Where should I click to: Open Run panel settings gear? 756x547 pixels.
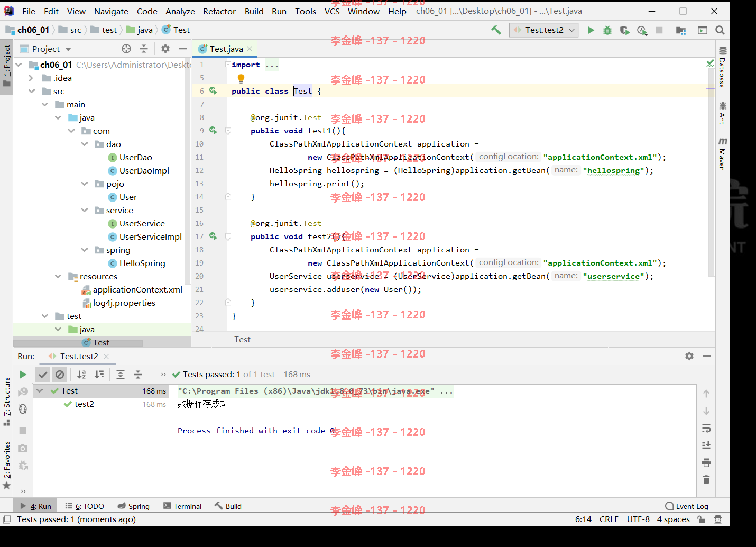pos(689,356)
